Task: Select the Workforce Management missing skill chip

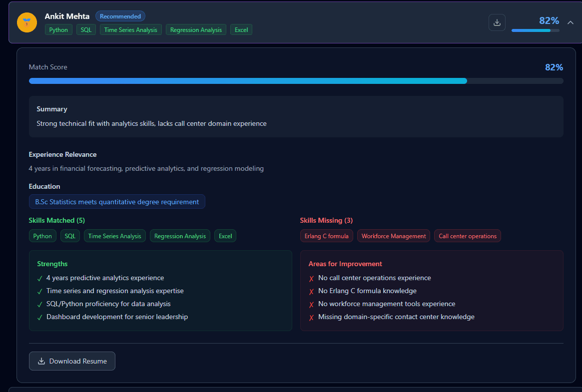Action: pos(393,236)
